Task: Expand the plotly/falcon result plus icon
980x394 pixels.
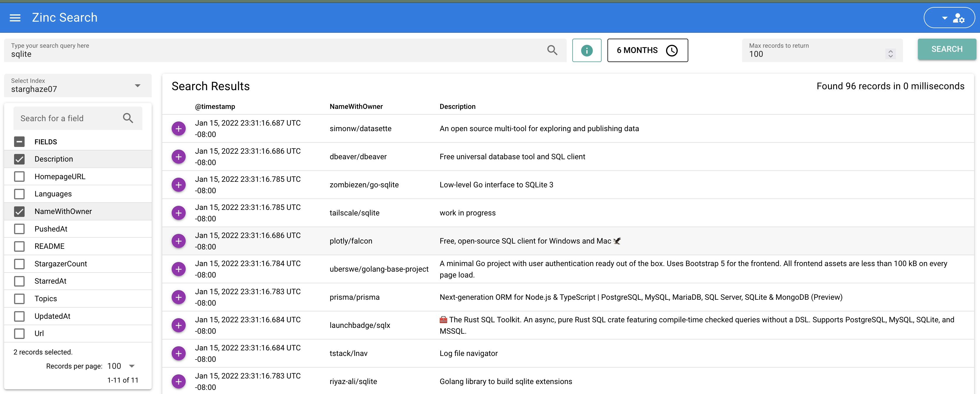Action: pos(178,241)
